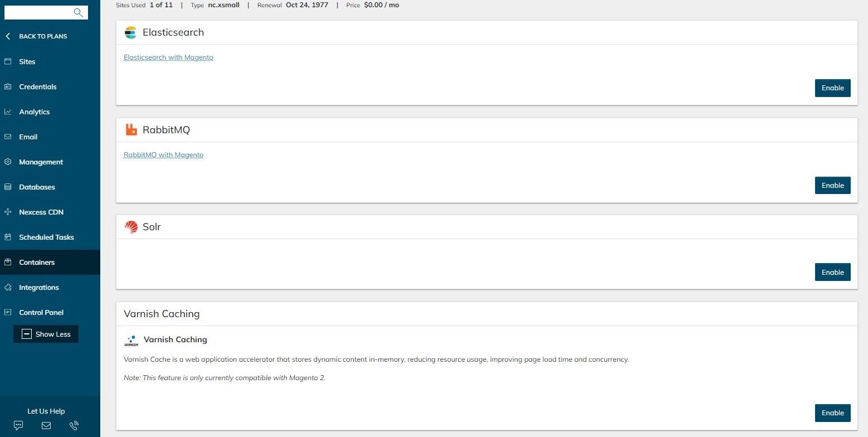The width and height of the screenshot is (868, 437).
Task: Click the Databases stack icon
Action: (8, 187)
